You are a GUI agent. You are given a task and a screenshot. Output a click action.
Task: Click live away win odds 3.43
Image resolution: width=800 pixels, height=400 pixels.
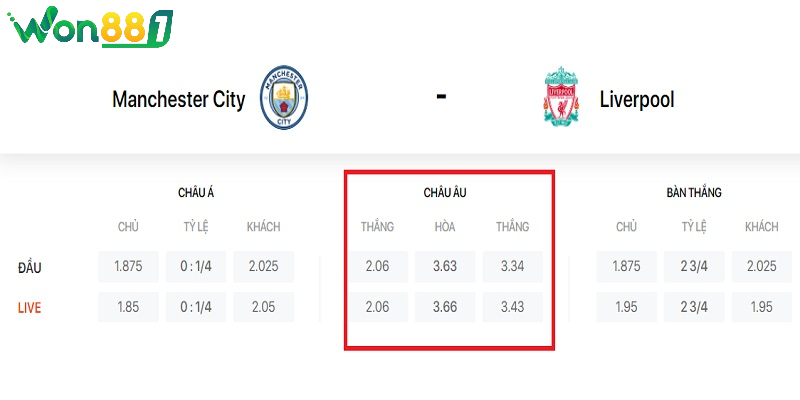[512, 307]
